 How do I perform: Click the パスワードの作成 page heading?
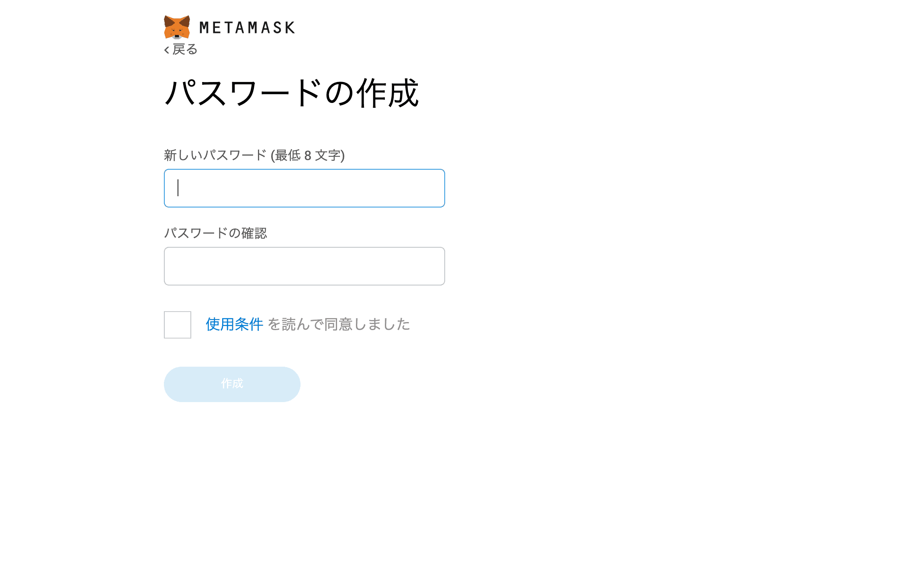(292, 93)
